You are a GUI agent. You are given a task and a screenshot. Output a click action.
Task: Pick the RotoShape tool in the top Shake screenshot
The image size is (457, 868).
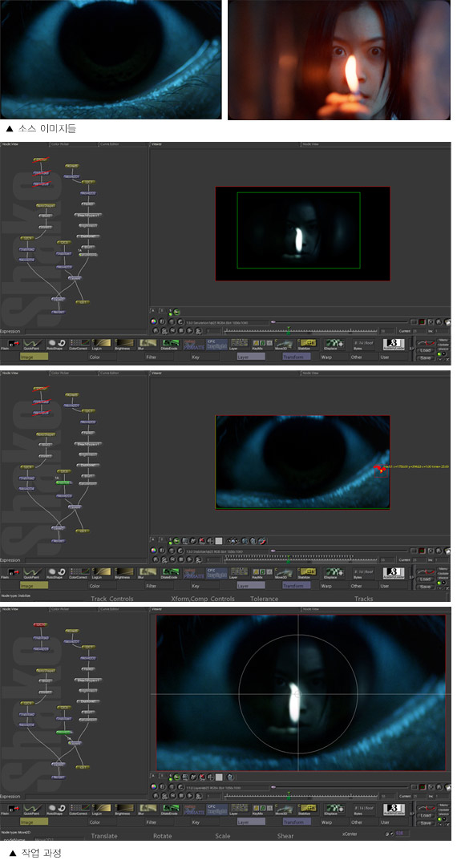(x=57, y=345)
